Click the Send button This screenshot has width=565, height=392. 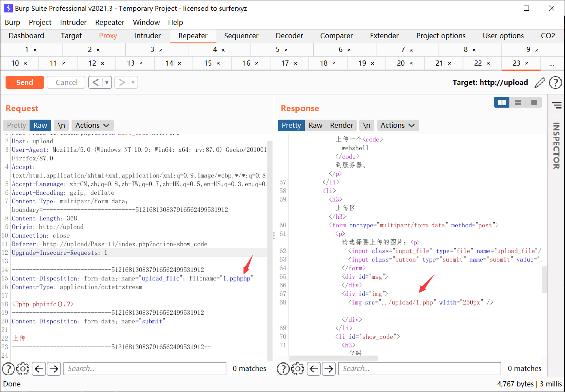coord(25,82)
